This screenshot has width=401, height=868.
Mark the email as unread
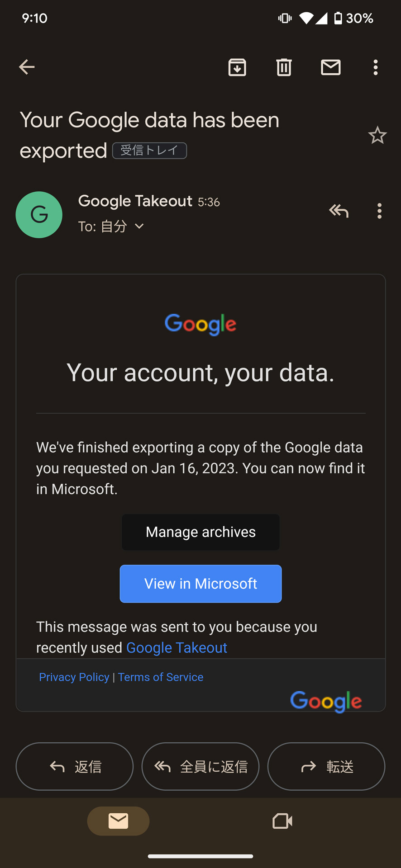pyautogui.click(x=331, y=67)
